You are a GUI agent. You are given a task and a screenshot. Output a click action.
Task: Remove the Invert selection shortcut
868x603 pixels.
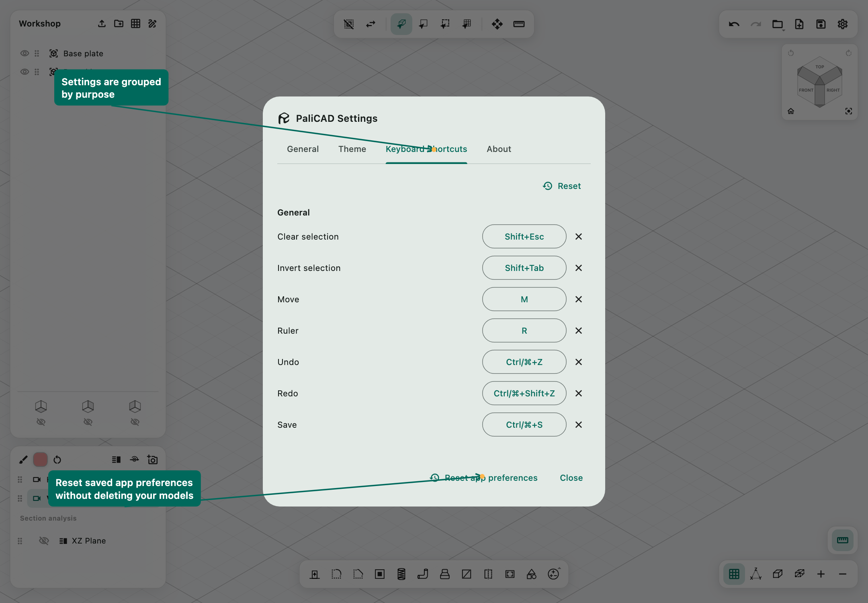tap(579, 268)
